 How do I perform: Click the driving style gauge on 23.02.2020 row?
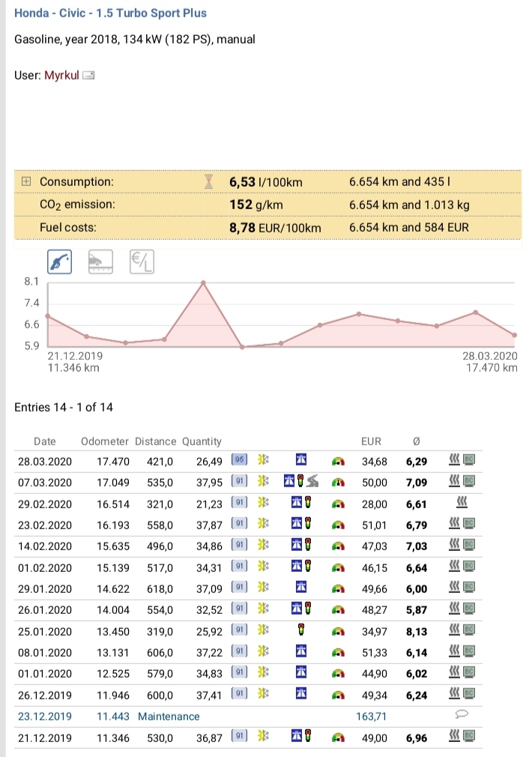[339, 525]
